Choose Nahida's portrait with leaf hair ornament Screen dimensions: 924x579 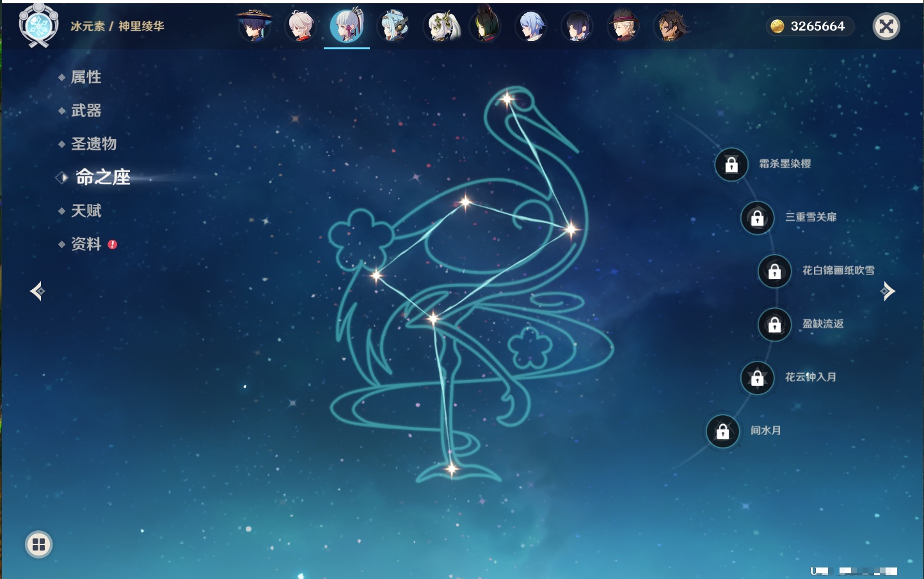440,26
